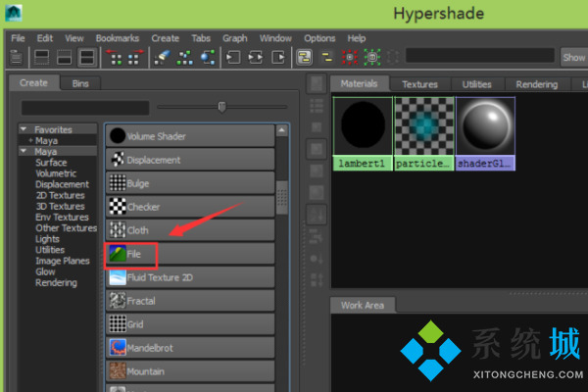Adjust the create panel icon size slider
This screenshot has height=392, width=588.
coord(222,106)
